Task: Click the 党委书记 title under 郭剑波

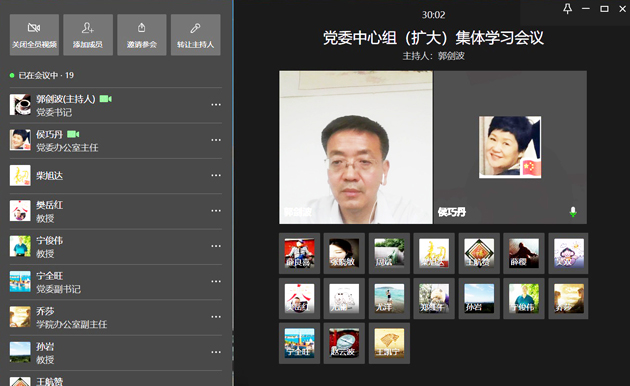Action: click(54, 112)
